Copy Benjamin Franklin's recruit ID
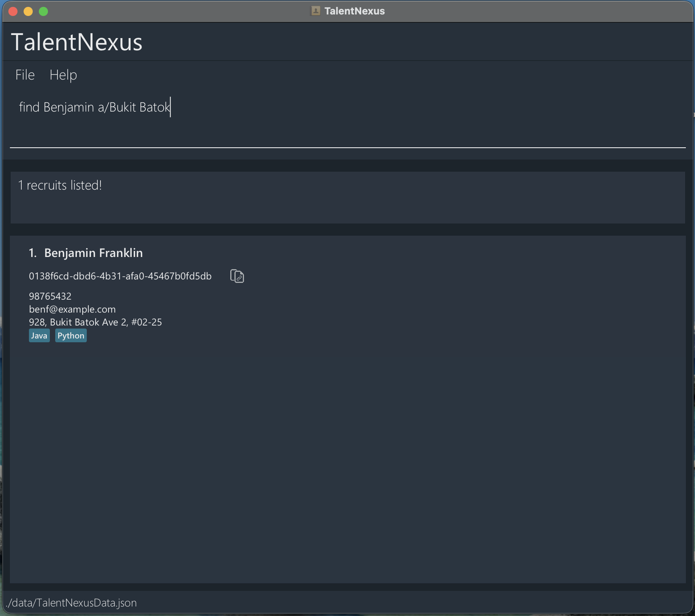The image size is (695, 616). pos(237,276)
